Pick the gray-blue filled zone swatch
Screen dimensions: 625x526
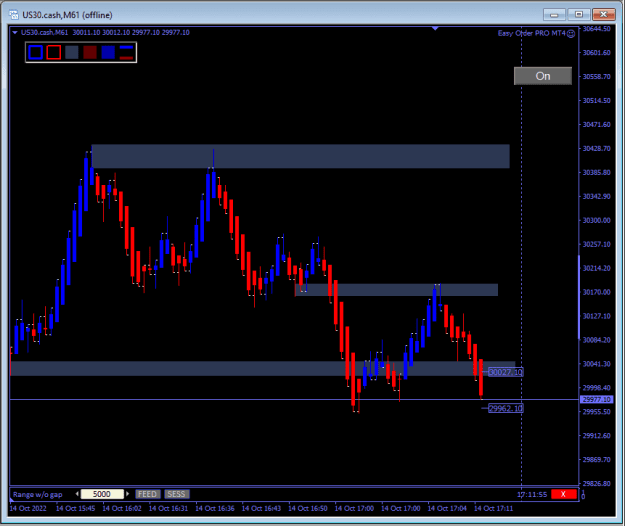pyautogui.click(x=72, y=52)
